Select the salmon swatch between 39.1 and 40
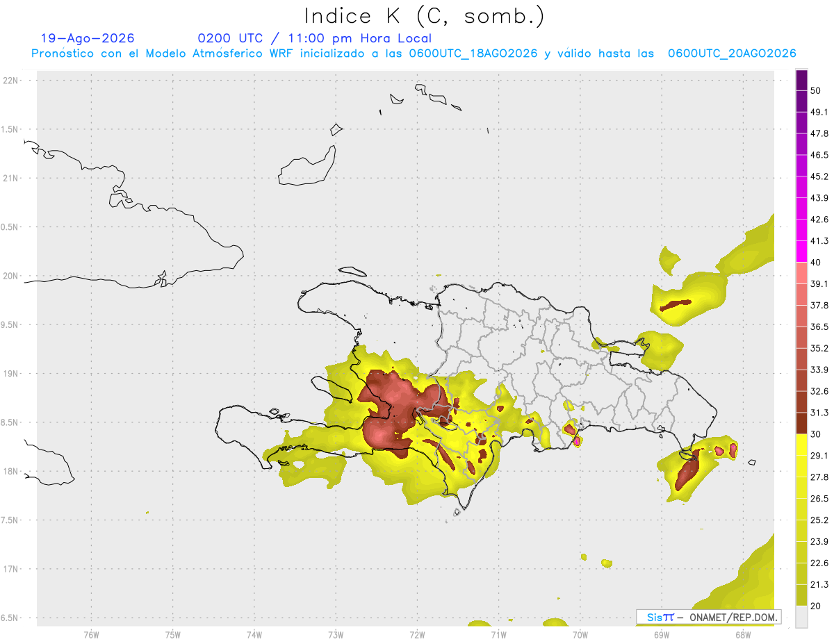Screen dimensions: 834x644 coord(802,273)
